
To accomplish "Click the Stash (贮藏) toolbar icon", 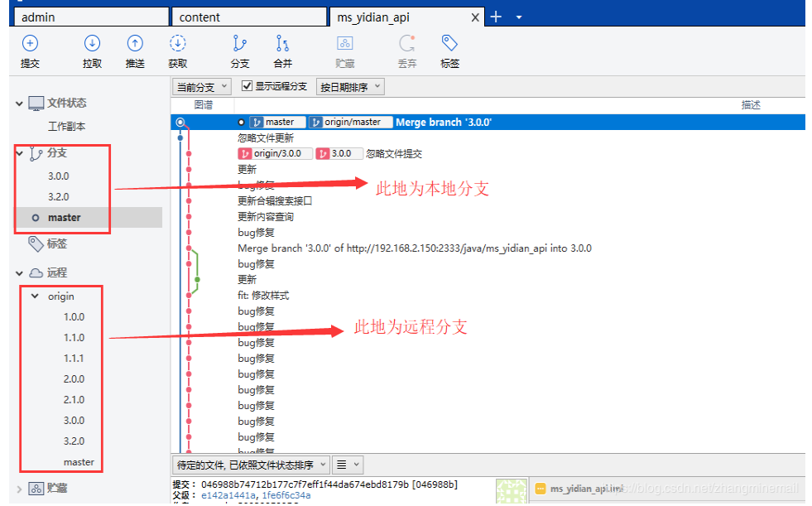I will 345,51.
